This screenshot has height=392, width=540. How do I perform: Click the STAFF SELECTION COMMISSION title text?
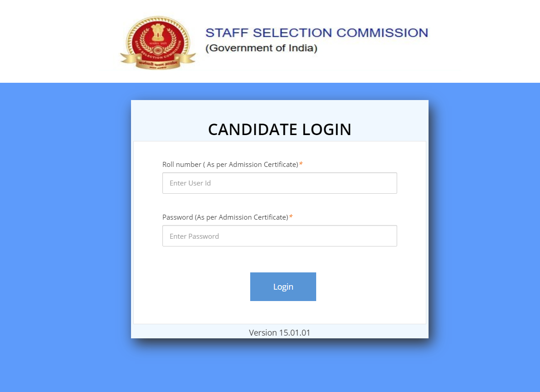(x=317, y=33)
